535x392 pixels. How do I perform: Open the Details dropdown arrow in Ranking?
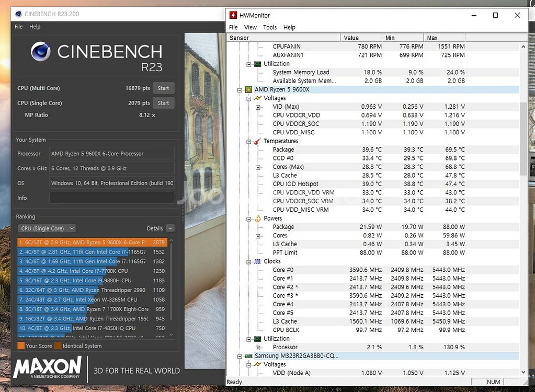pos(170,228)
